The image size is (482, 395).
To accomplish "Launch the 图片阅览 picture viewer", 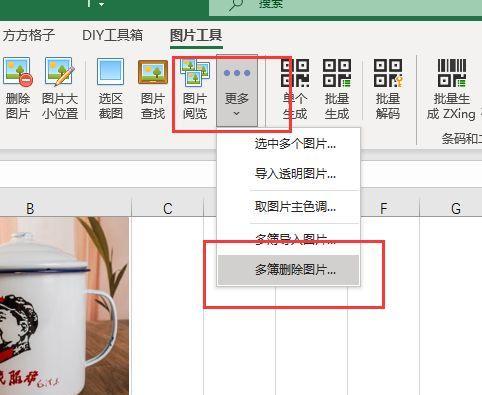I will click(x=195, y=88).
